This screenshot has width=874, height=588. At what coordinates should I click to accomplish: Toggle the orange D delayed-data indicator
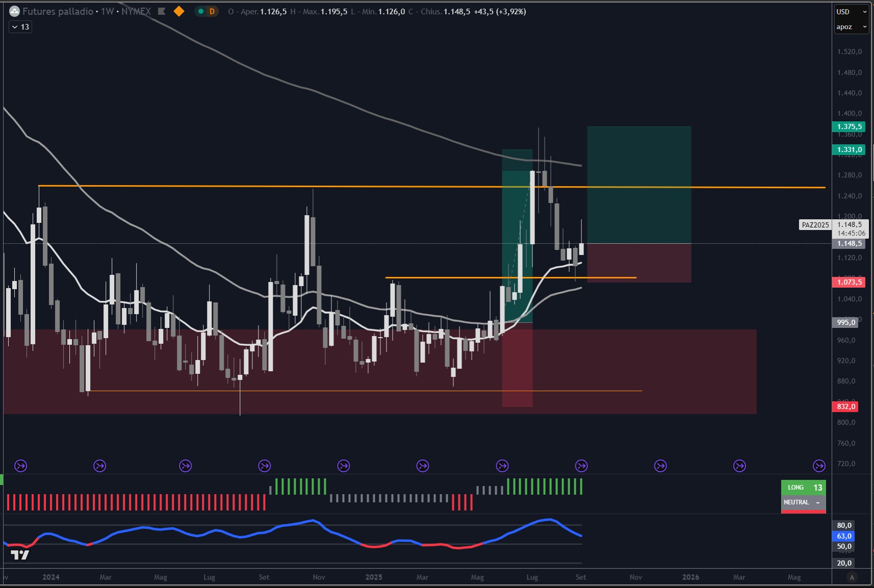coord(212,11)
